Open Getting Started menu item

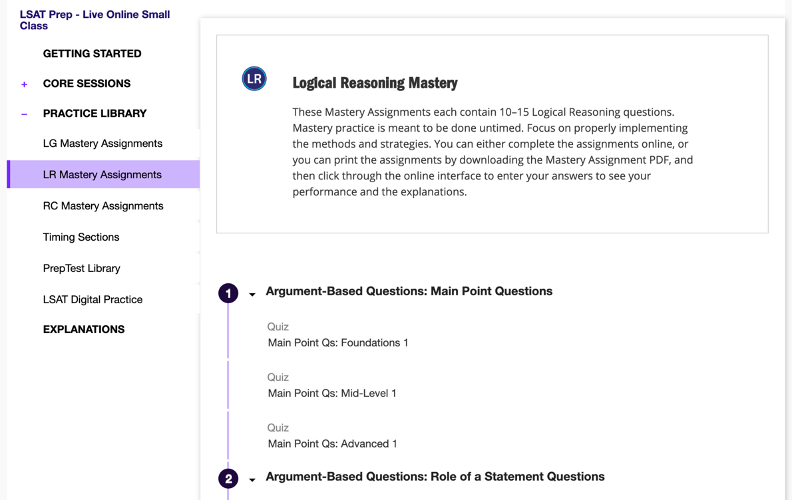(92, 53)
